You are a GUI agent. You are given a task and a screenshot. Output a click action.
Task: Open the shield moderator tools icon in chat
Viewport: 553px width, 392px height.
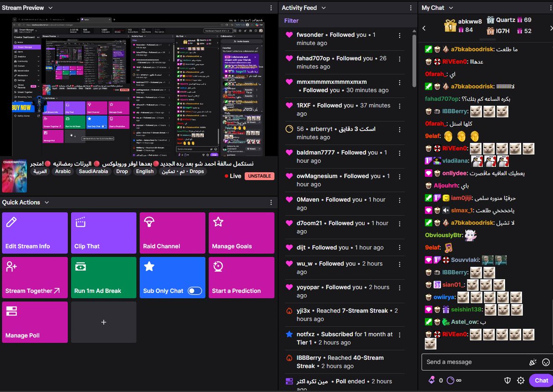pyautogui.click(x=507, y=380)
